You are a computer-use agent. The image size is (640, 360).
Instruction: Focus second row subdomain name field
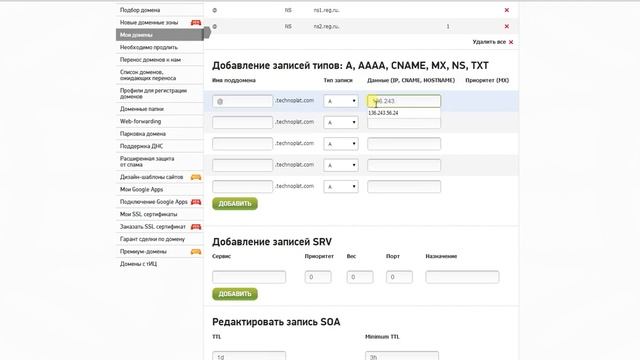click(x=242, y=122)
